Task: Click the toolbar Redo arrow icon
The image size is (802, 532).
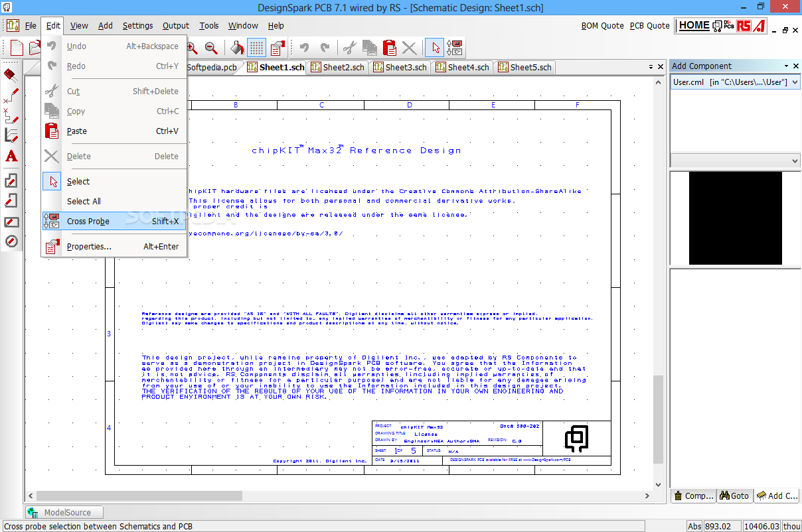Action: click(x=325, y=48)
